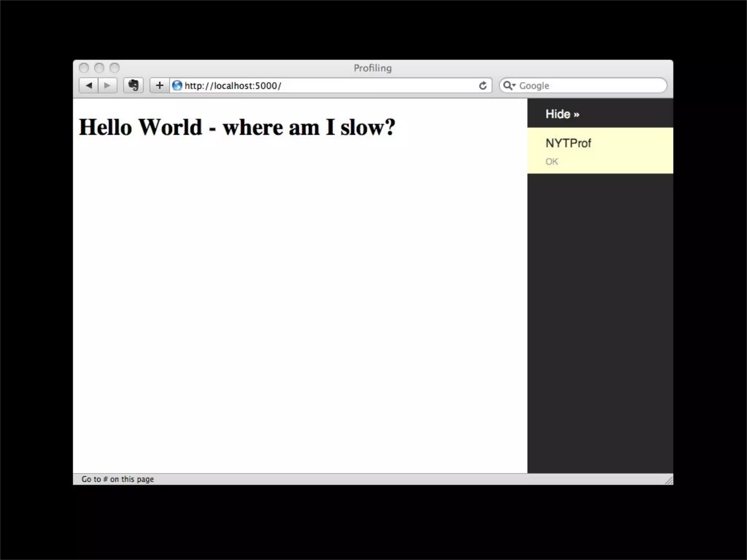Screen dimensions: 747x560
Task: Click the globe favicon in address bar
Action: tap(177, 86)
